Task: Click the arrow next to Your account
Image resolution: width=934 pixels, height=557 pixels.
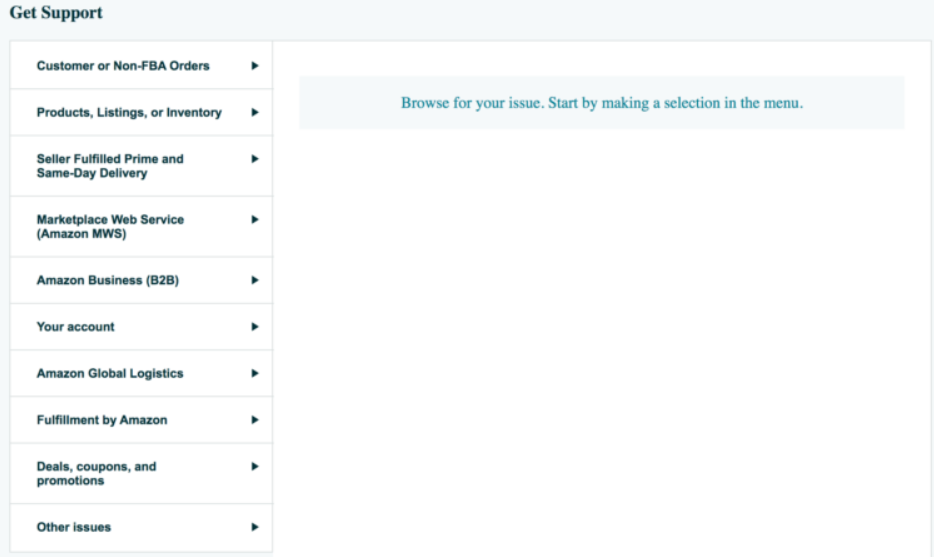Action: click(x=255, y=327)
